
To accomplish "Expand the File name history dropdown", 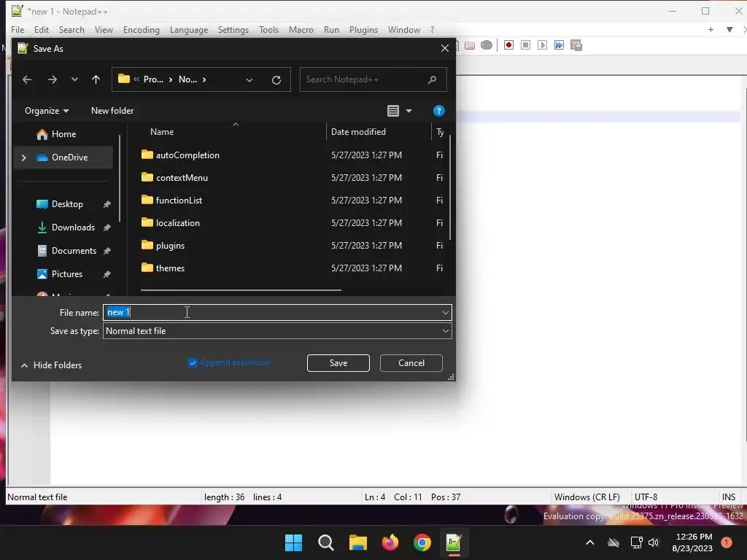I will [x=446, y=313].
